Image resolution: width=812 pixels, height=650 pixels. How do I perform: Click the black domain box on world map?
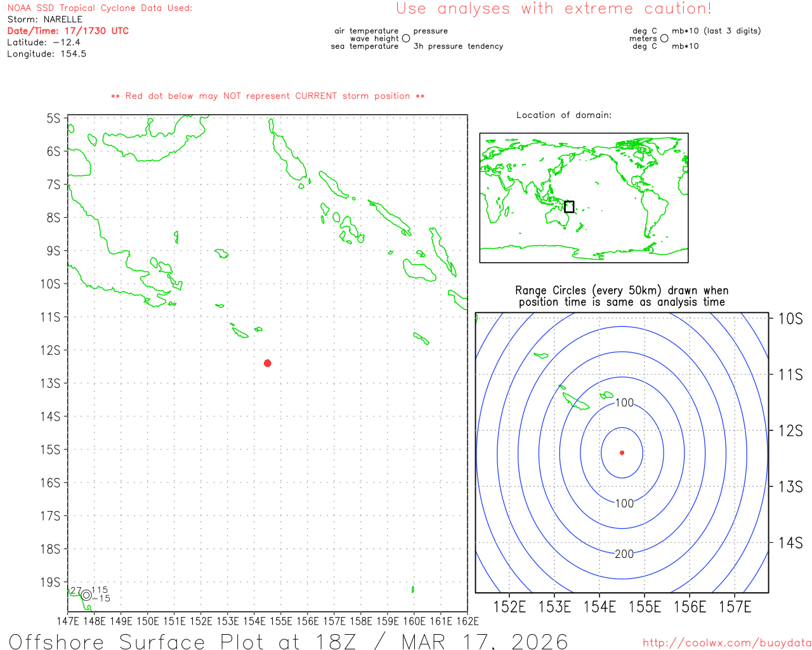click(x=569, y=207)
